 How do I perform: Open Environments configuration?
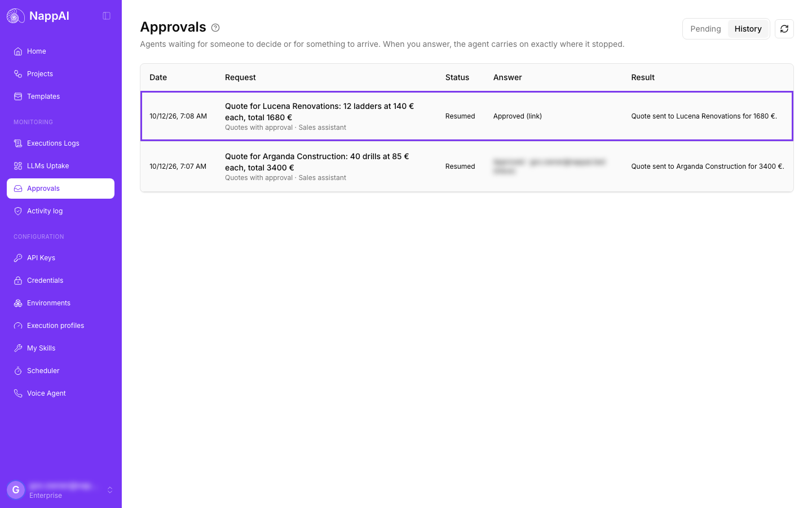click(x=60, y=303)
